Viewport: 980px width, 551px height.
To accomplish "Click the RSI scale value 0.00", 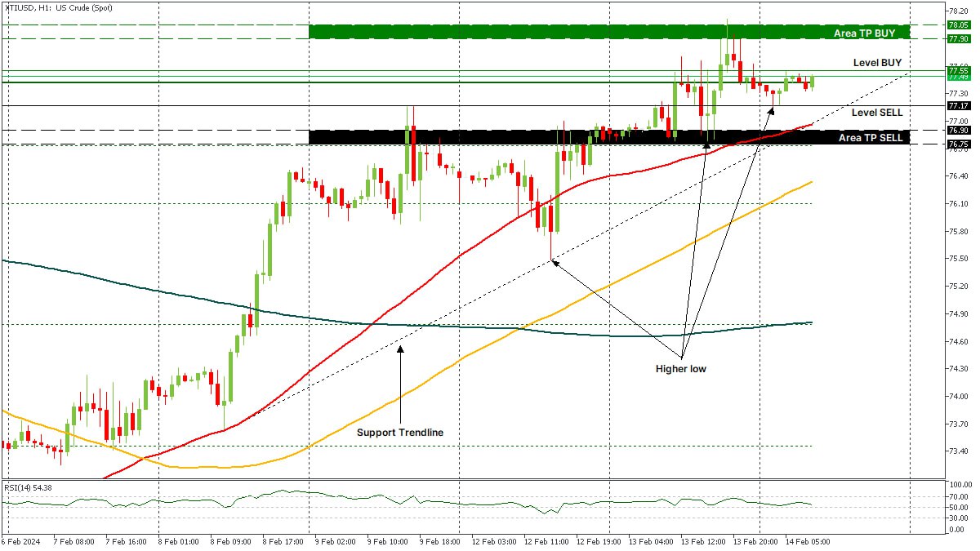I will click(x=957, y=529).
